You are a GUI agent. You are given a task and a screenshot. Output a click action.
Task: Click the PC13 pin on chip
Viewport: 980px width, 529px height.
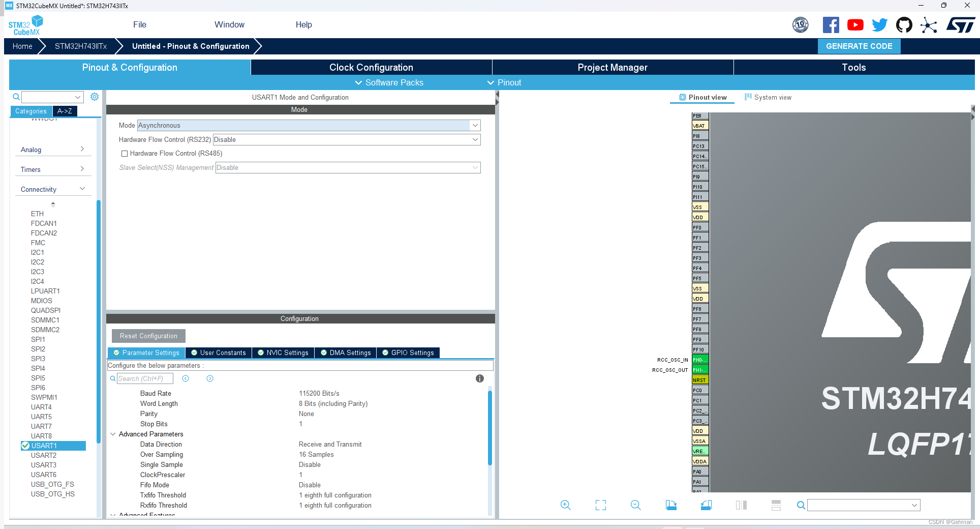pos(700,146)
